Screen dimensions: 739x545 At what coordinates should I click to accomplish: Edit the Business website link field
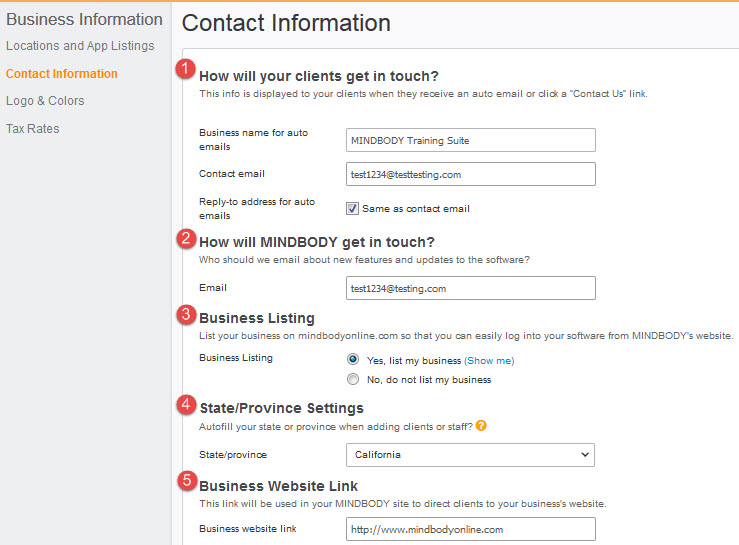(470, 529)
